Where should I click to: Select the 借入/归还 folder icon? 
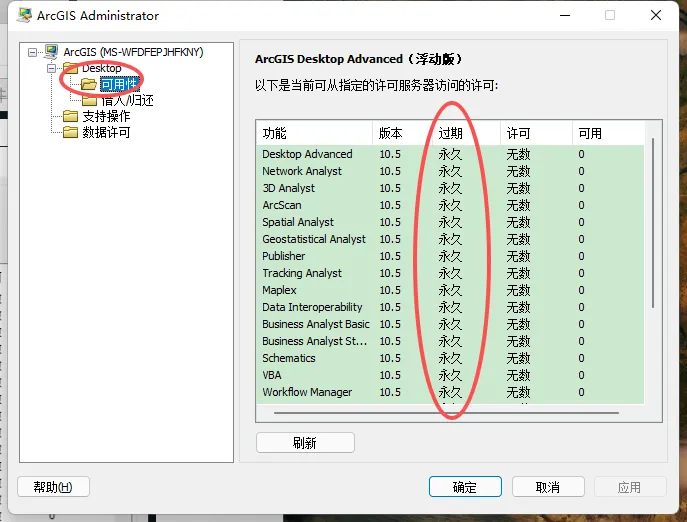(x=89, y=100)
